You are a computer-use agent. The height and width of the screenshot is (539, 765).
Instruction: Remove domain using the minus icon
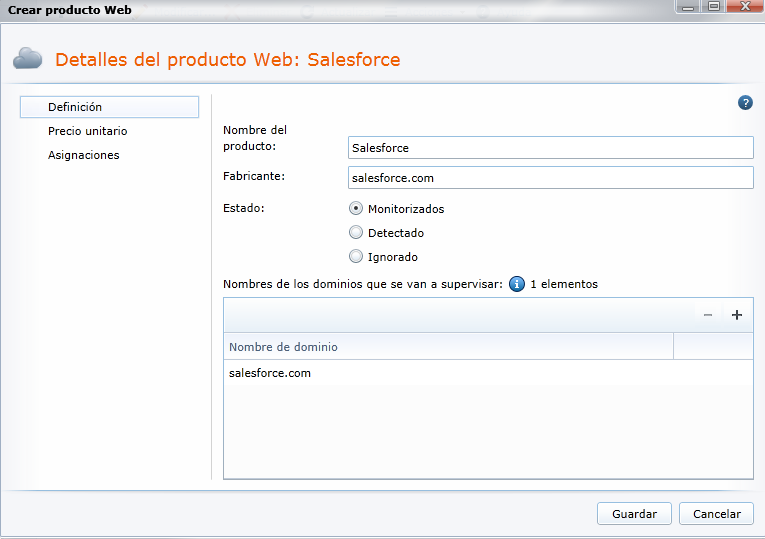pyautogui.click(x=708, y=315)
